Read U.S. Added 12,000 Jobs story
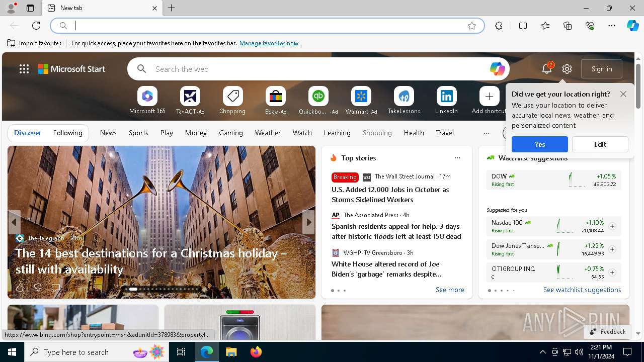644x362 pixels. (x=390, y=195)
